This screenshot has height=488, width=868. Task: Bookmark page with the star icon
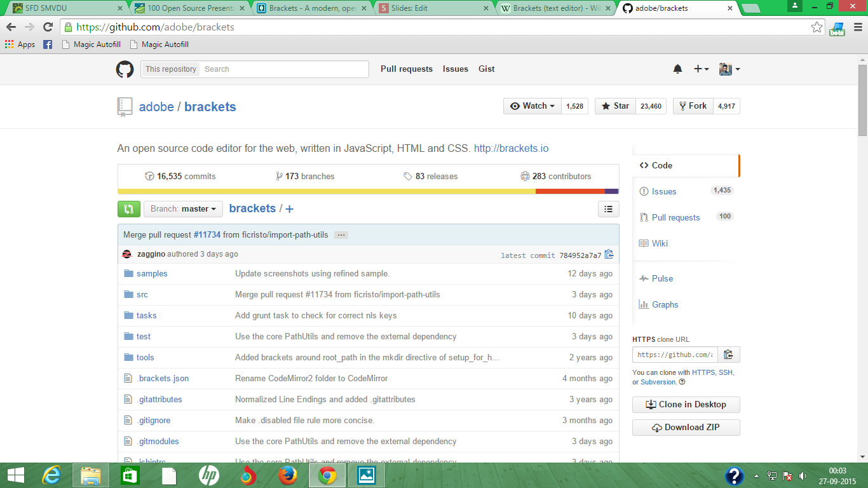pos(817,27)
